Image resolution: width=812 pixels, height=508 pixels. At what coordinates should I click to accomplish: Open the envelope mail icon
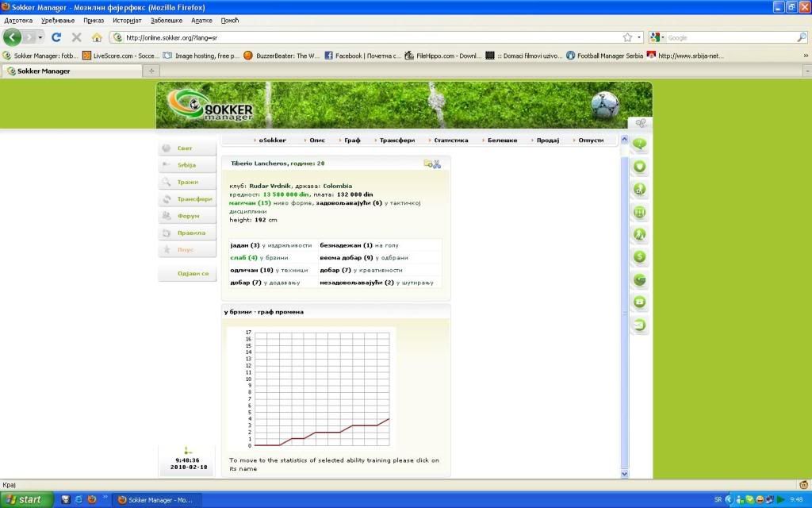(640, 325)
